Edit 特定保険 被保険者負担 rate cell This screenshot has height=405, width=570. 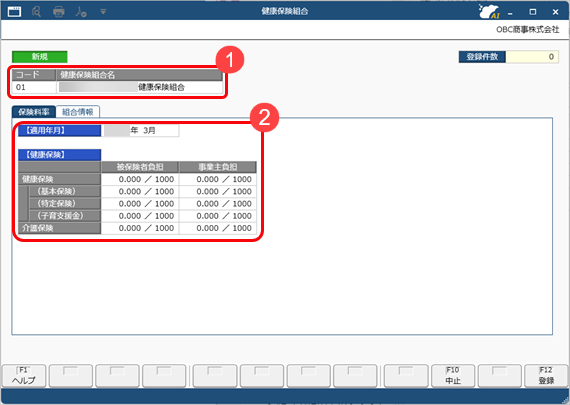tap(140, 204)
